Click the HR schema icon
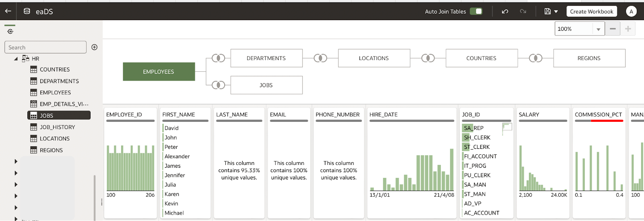This screenshot has width=644, height=221. tap(26, 58)
